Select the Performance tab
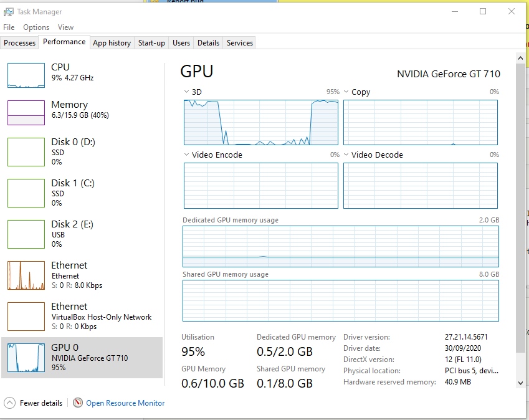The height and width of the screenshot is (420, 529). (x=64, y=42)
